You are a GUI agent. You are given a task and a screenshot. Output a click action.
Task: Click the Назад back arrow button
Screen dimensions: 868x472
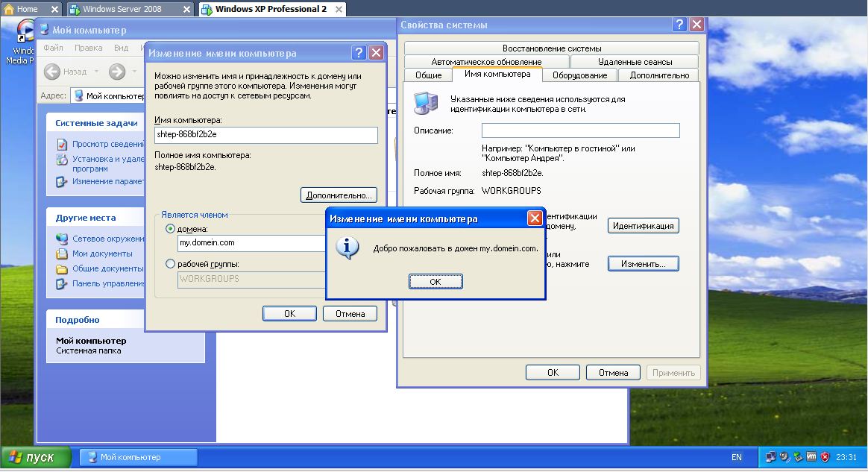[66, 72]
